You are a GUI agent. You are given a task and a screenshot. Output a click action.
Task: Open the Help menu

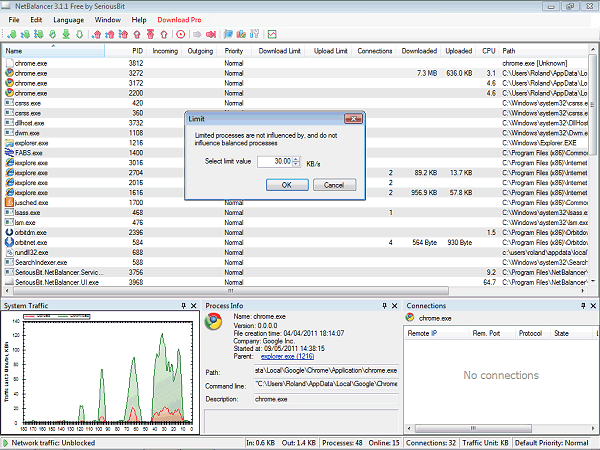pyautogui.click(x=139, y=20)
